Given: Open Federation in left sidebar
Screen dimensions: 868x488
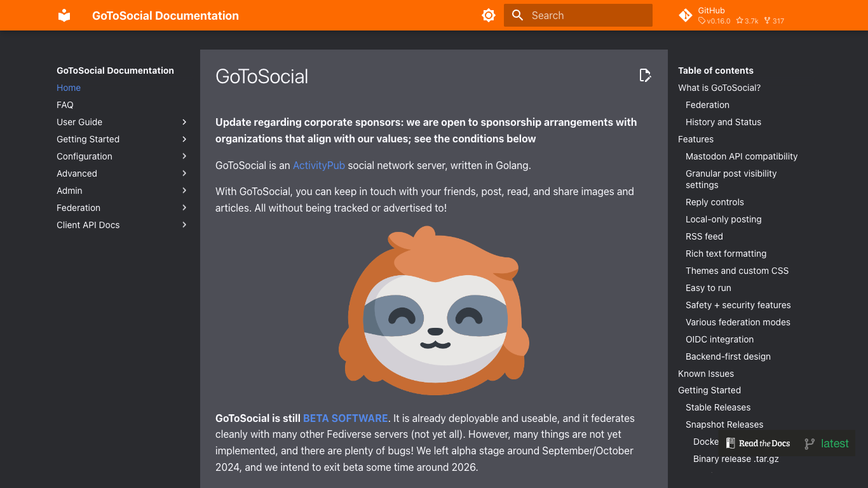Looking at the screenshot, I should 78,208.
